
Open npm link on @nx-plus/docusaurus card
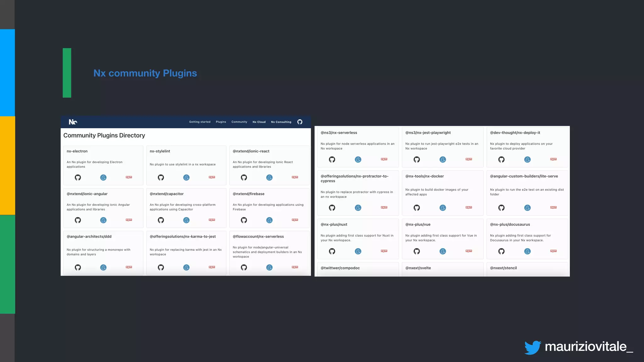(553, 251)
